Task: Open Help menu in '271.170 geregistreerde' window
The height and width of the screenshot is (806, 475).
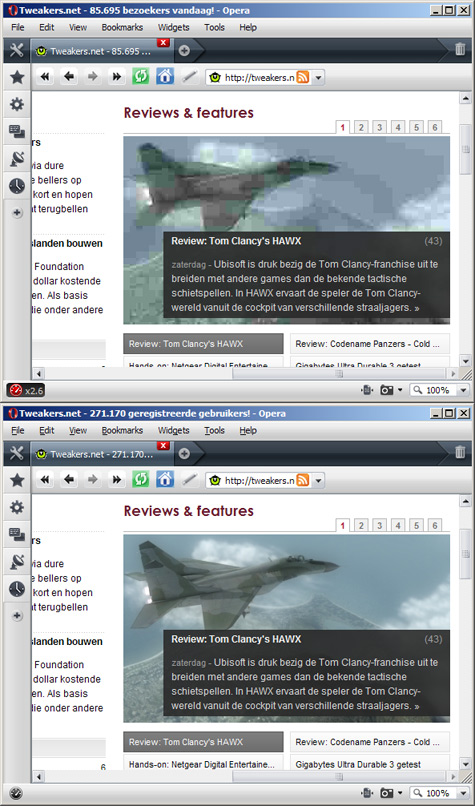Action: [x=248, y=430]
